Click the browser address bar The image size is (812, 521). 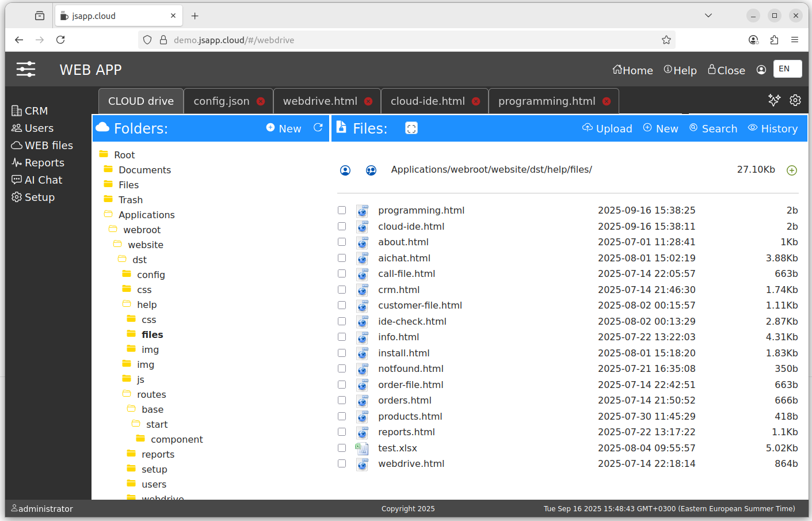click(403, 40)
